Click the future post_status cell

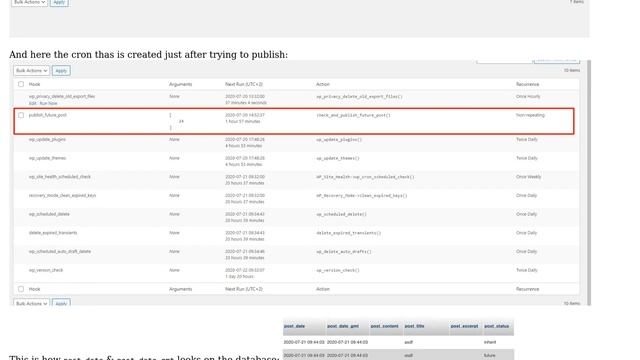(489, 356)
